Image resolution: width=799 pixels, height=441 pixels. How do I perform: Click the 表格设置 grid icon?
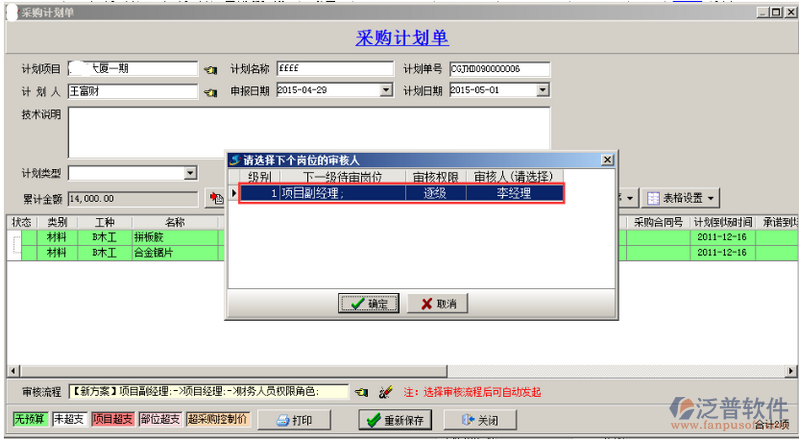[653, 198]
